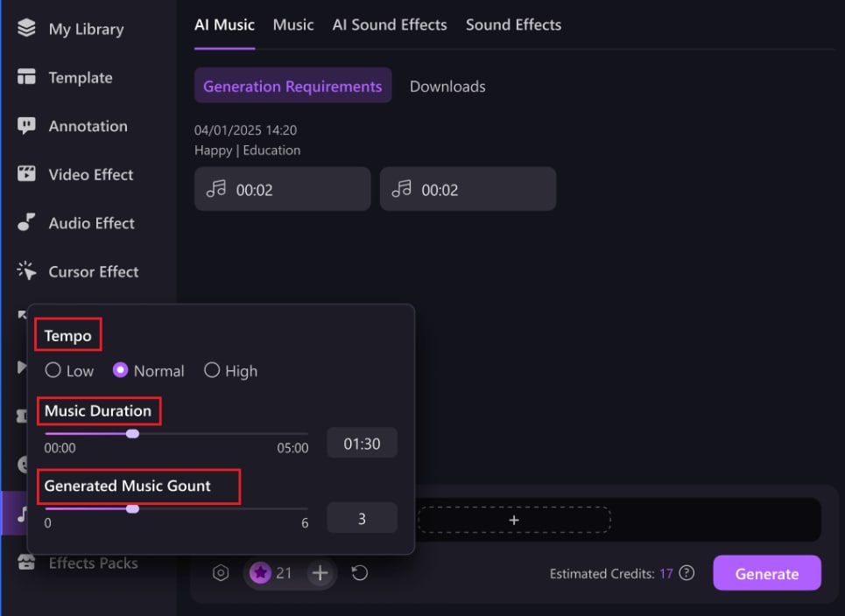Play the second 00:02 generated track

(468, 189)
